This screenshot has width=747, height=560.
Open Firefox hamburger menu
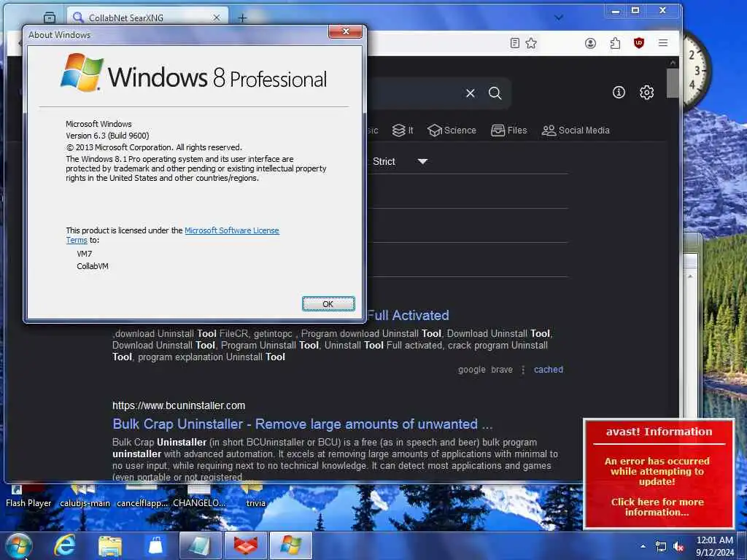pos(662,43)
